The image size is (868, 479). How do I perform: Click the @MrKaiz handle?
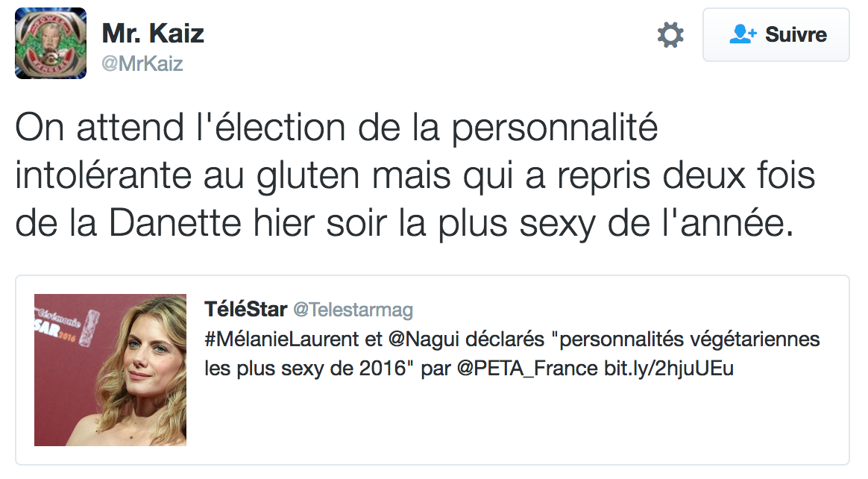142,64
